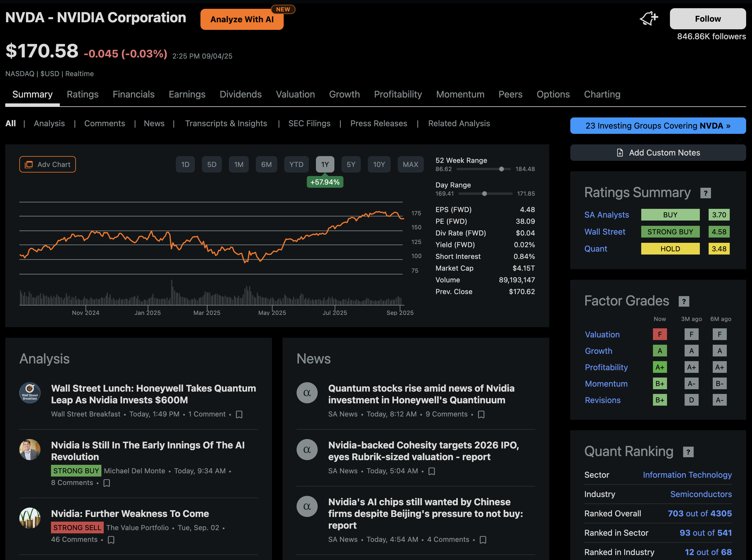Switch the chart to 6M range

click(266, 164)
